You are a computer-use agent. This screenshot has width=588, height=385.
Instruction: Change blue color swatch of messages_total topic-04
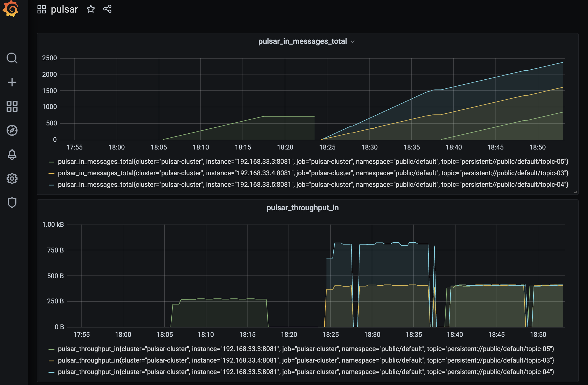51,185
